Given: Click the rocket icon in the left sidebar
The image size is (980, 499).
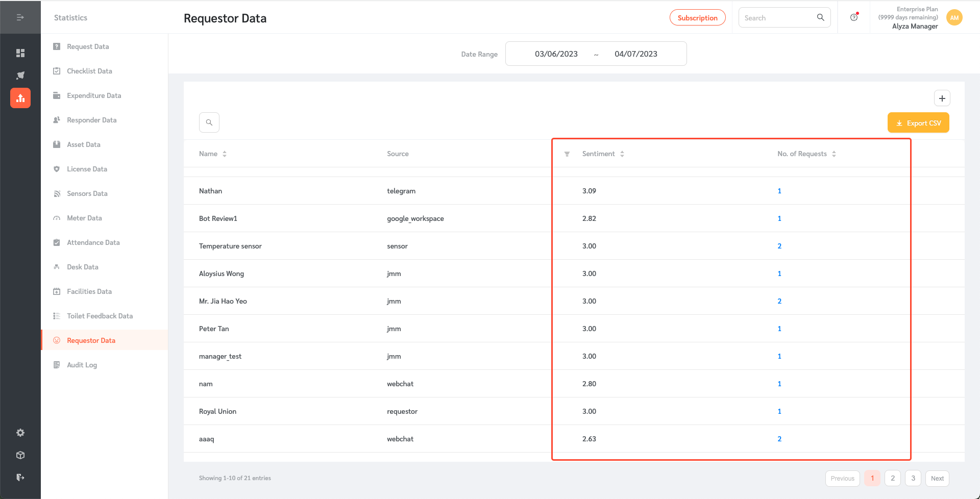Looking at the screenshot, I should tap(20, 75).
